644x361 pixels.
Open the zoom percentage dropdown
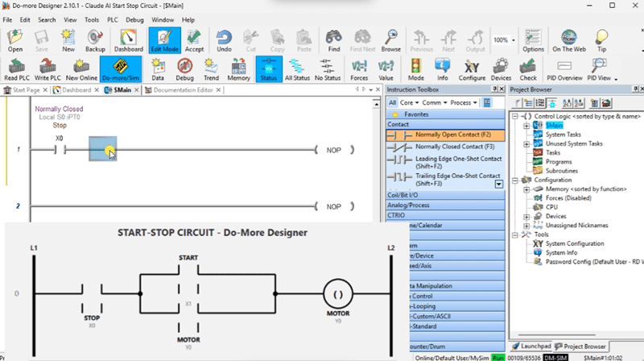point(513,39)
